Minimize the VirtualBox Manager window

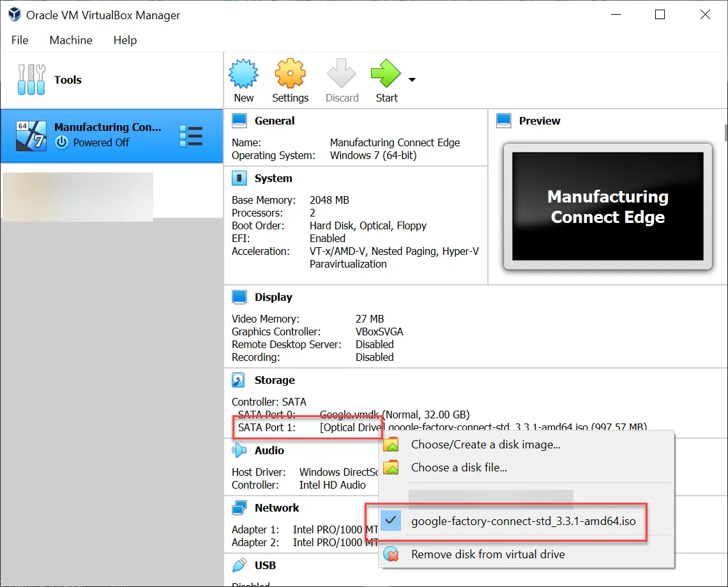616,15
